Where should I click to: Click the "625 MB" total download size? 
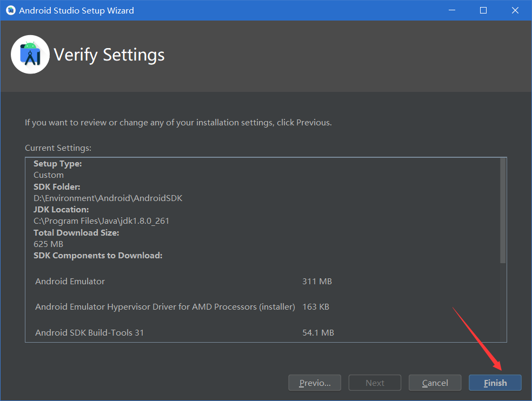(49, 244)
